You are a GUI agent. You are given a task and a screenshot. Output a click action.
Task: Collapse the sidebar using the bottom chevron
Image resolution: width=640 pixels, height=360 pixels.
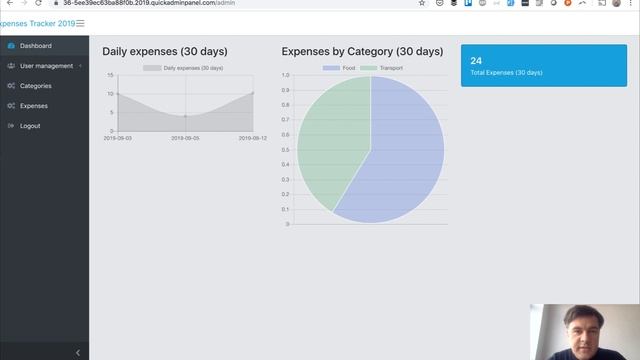78,352
